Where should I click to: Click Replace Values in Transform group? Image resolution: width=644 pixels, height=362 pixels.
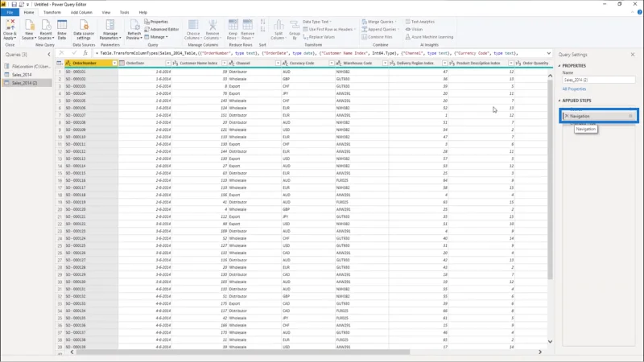click(319, 37)
